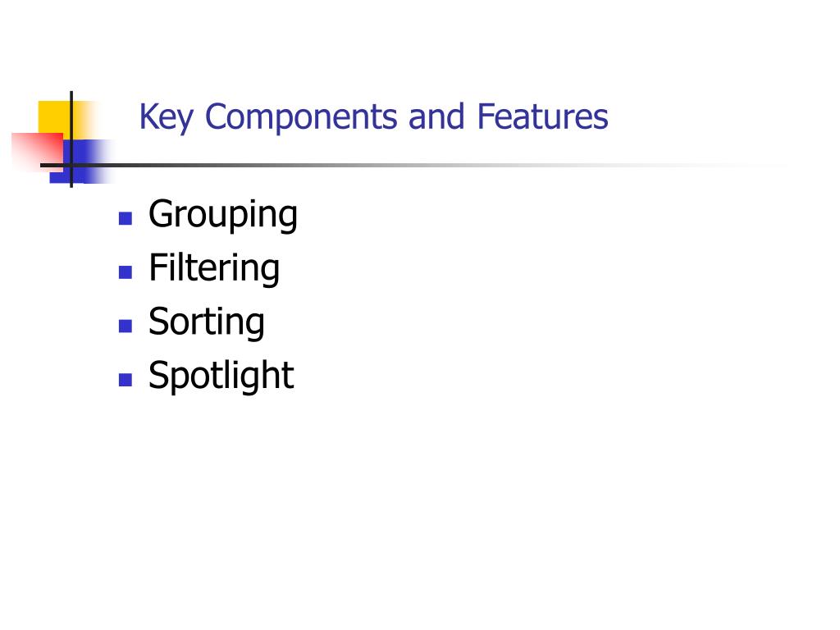The width and height of the screenshot is (840, 630).
Task: Click the blue bullet square beside Sorting
Action: pos(126,326)
